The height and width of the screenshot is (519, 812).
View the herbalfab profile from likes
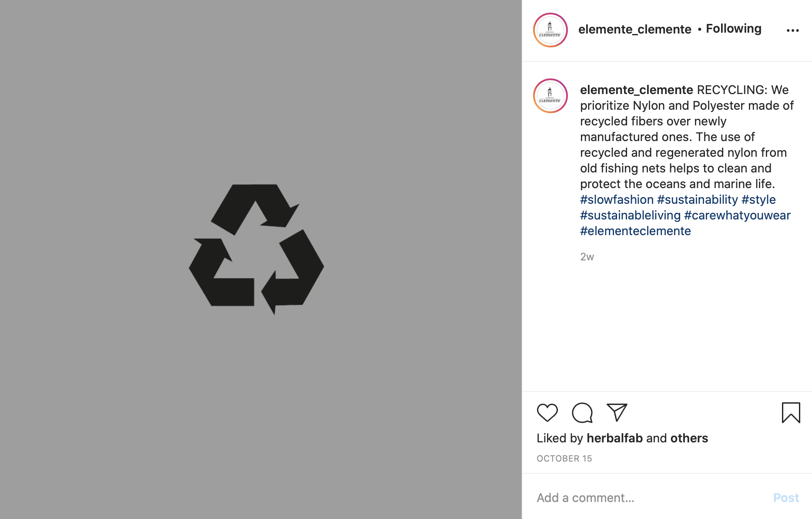pyautogui.click(x=614, y=438)
